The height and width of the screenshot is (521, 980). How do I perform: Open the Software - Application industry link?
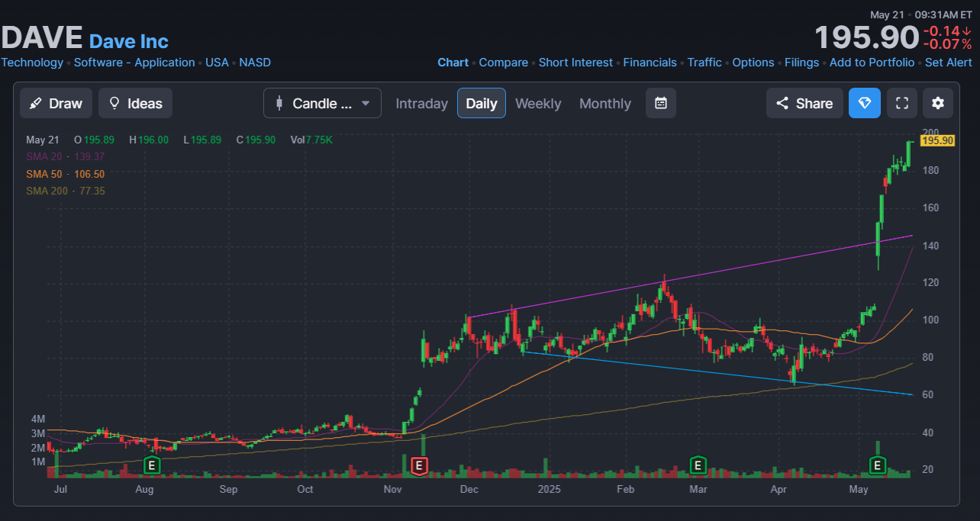tap(134, 63)
